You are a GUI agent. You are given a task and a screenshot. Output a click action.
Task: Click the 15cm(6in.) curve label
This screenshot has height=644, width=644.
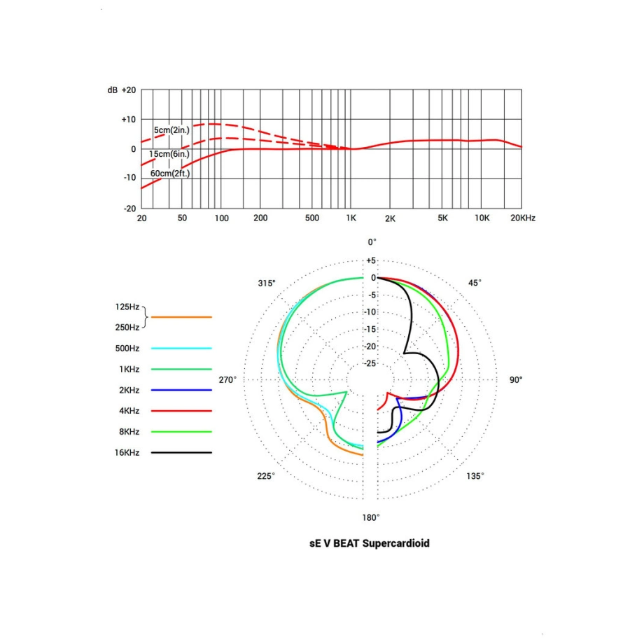(x=169, y=154)
